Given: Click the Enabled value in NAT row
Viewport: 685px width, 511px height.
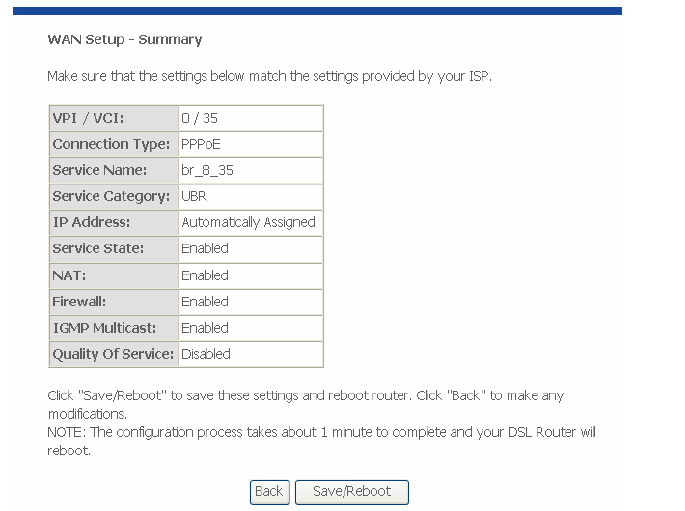Looking at the screenshot, I should tap(250, 275).
